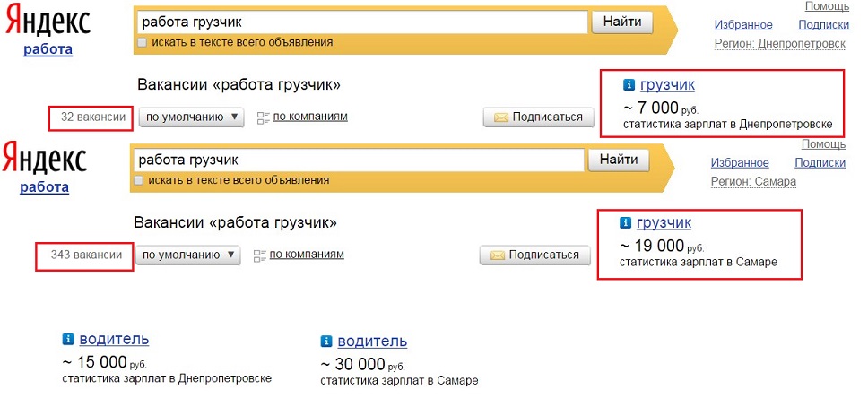868x407 pixels.
Task: Click info icon beside грузчик for Днепропетровск
Action: [x=629, y=85]
